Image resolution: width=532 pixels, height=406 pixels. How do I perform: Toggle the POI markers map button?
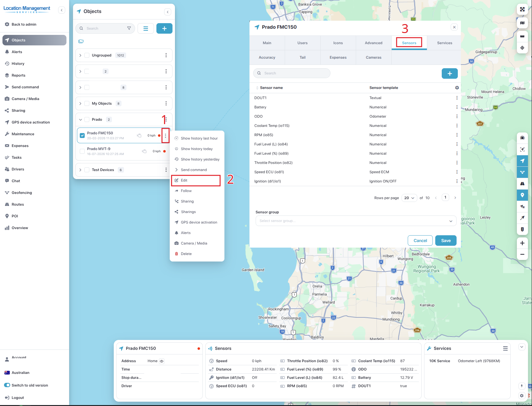(x=522, y=195)
